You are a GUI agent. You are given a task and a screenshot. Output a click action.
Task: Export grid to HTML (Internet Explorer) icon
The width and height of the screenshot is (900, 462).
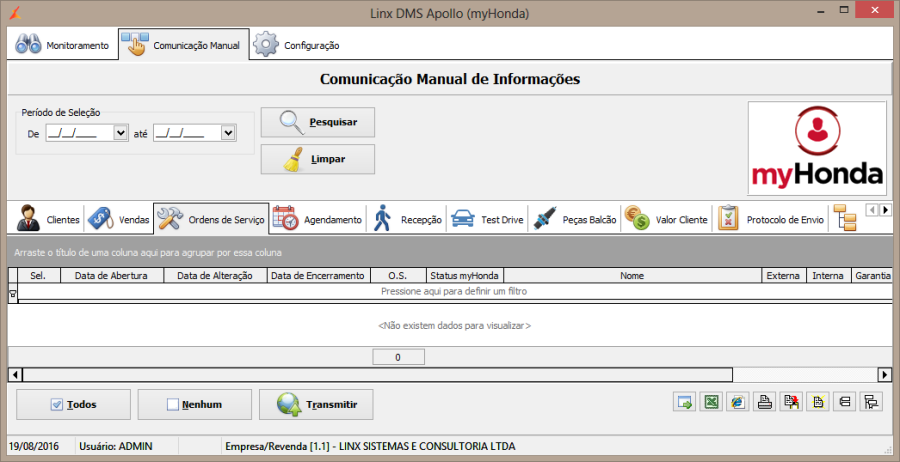click(738, 401)
